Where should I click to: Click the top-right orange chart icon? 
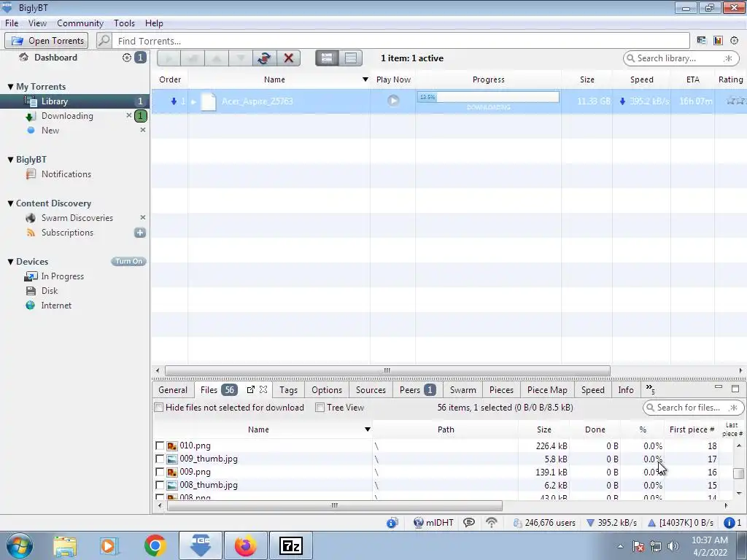[718, 41]
